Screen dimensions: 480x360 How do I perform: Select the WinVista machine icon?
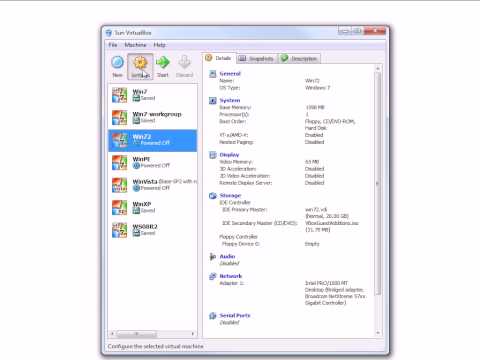click(119, 185)
